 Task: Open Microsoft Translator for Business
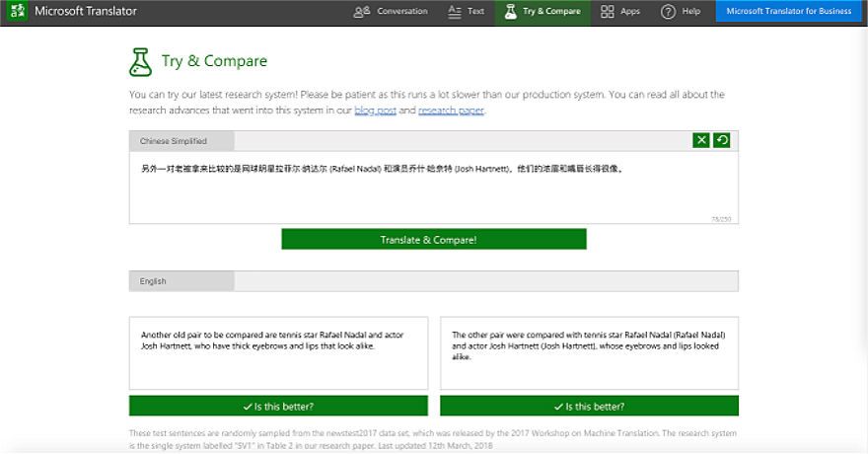pos(789,11)
